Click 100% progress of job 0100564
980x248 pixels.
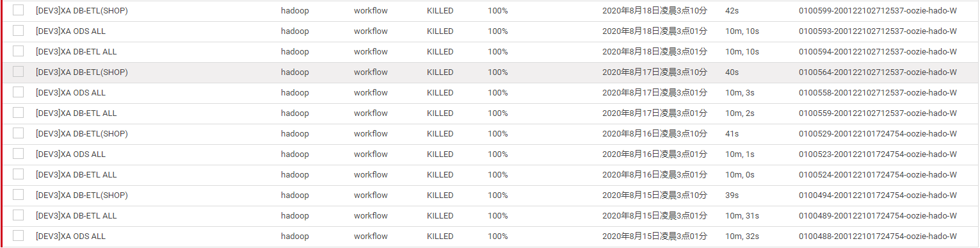point(498,72)
